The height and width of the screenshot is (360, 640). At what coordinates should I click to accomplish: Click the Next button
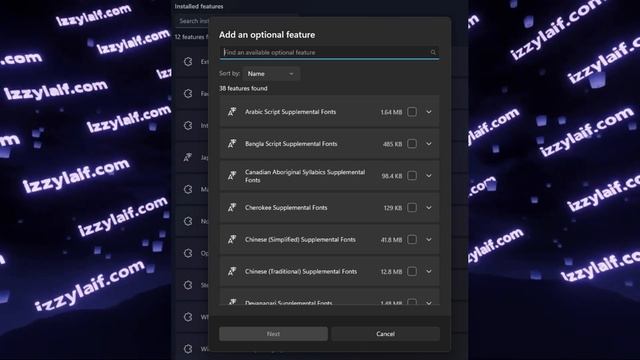click(x=273, y=333)
